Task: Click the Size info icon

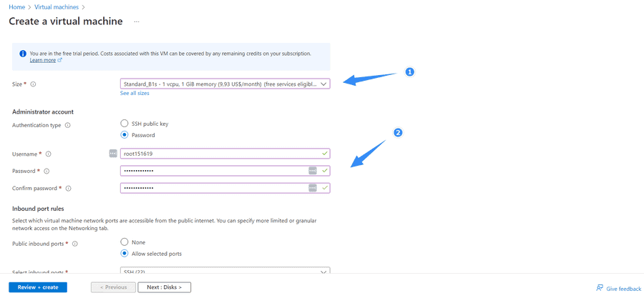Action: 33,84
